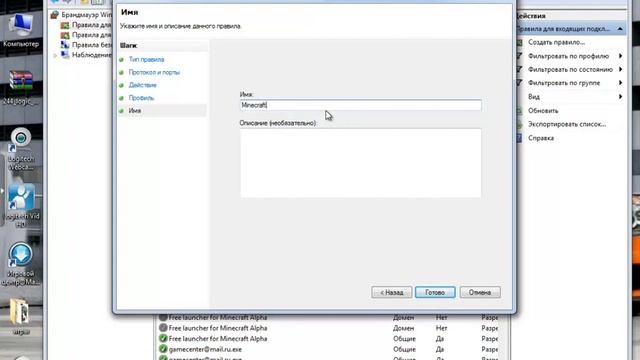Focus the Имя text field
This screenshot has height=360, width=640.
pos(360,105)
